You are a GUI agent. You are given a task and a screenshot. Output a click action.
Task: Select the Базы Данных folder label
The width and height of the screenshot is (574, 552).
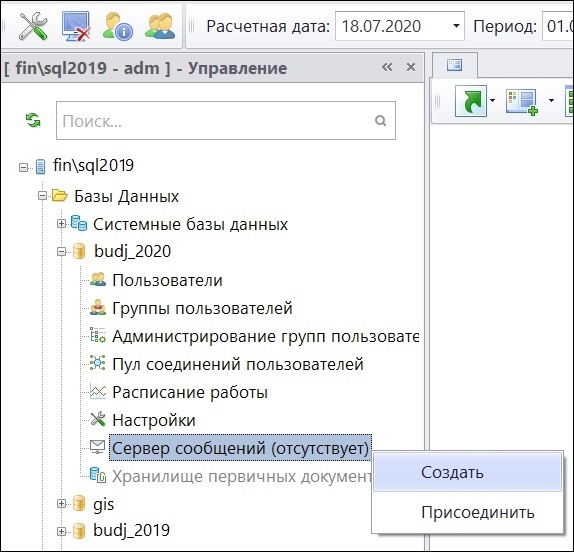tap(126, 197)
